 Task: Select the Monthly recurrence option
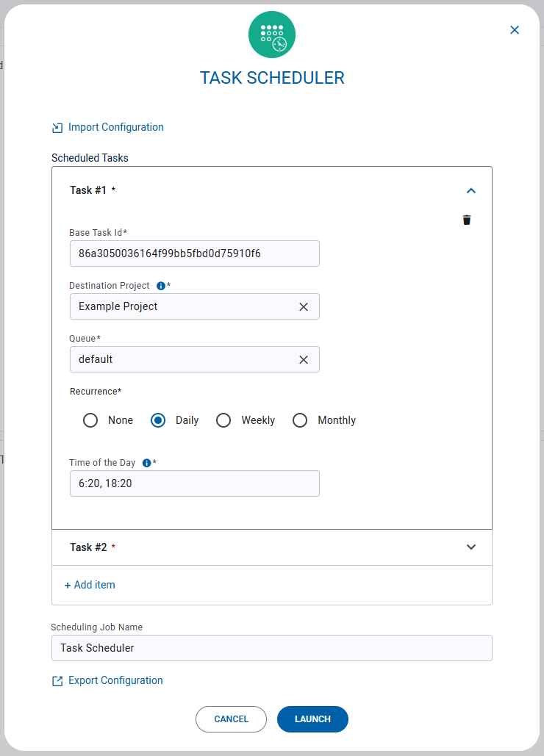(300, 420)
